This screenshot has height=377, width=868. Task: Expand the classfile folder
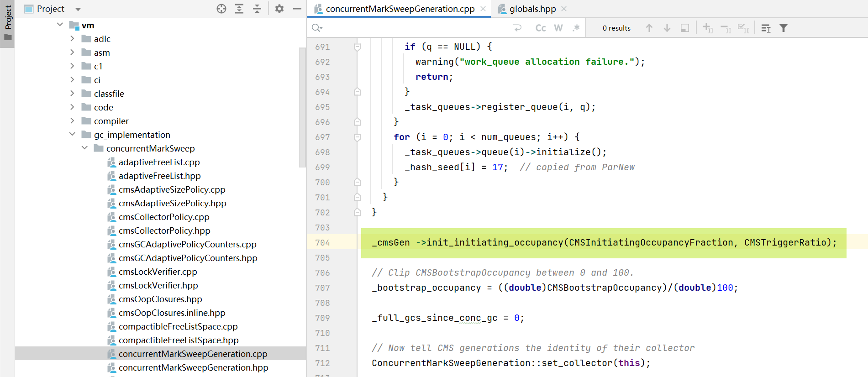(72, 94)
